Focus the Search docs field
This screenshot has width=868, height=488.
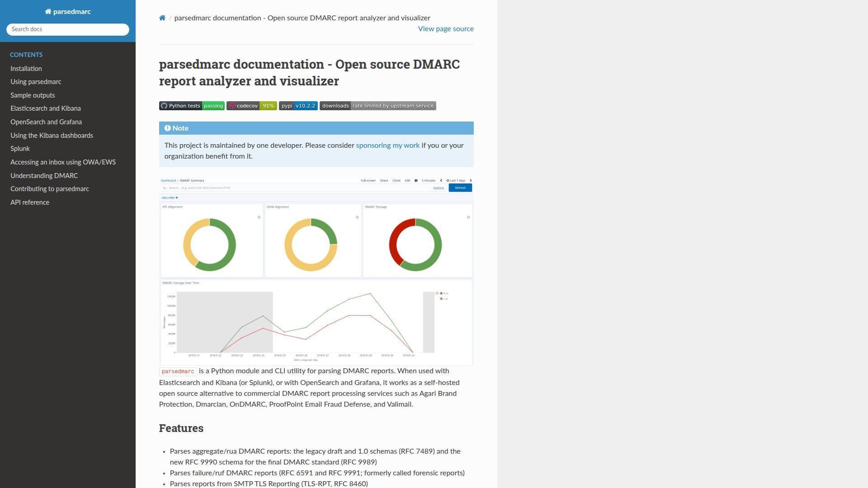point(68,29)
